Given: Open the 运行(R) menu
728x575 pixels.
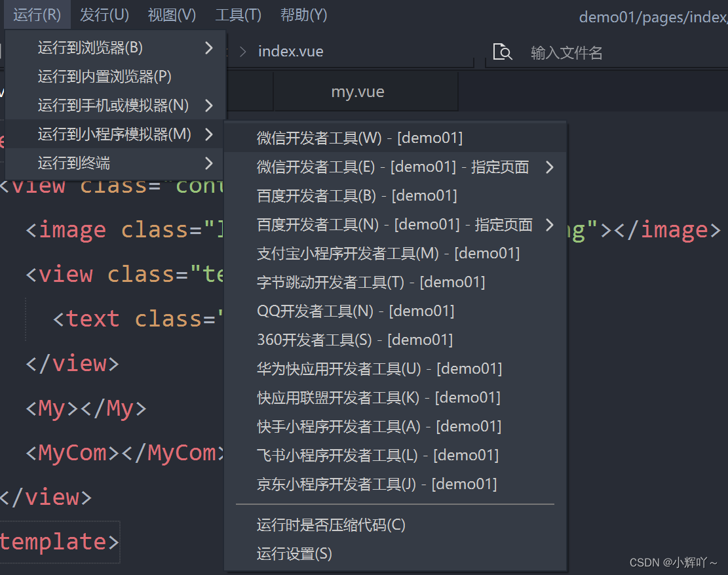Looking at the screenshot, I should click(x=37, y=15).
